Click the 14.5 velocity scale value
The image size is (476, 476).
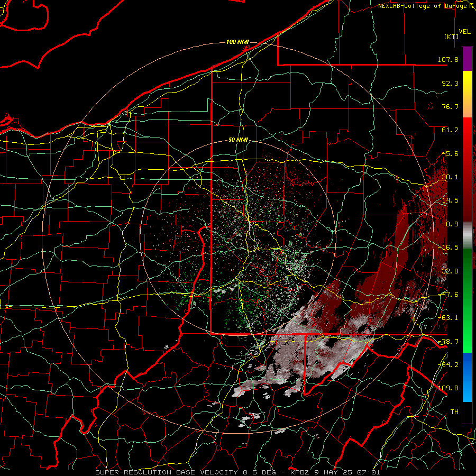click(x=450, y=200)
